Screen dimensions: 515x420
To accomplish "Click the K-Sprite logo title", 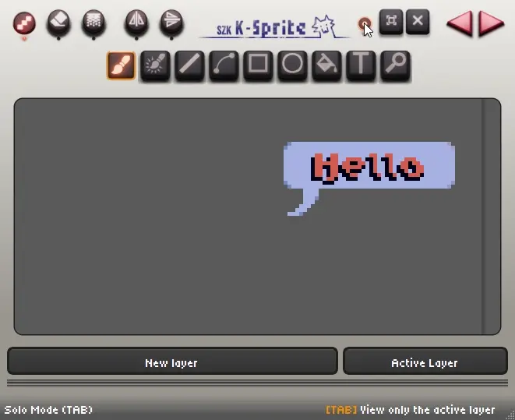I will [275, 27].
